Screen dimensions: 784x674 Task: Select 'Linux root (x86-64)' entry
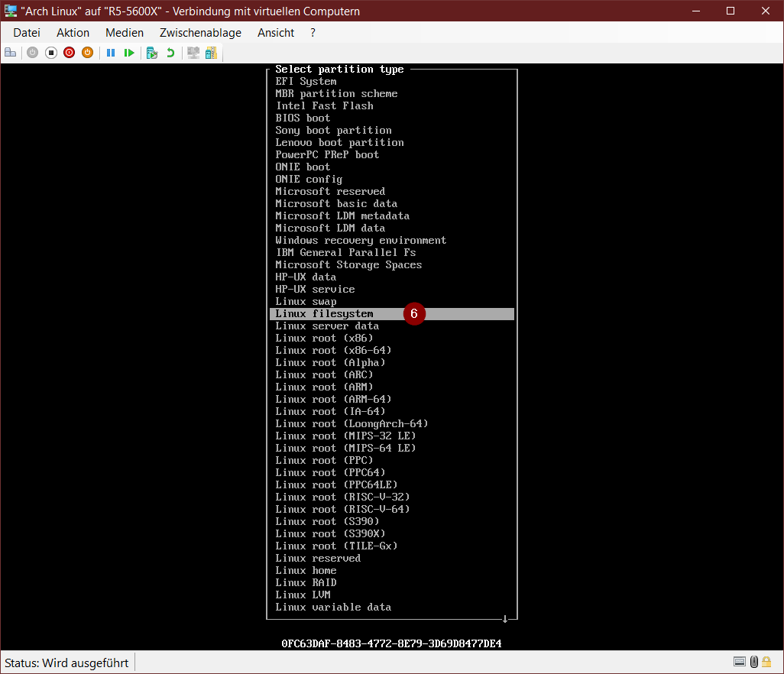(x=333, y=351)
